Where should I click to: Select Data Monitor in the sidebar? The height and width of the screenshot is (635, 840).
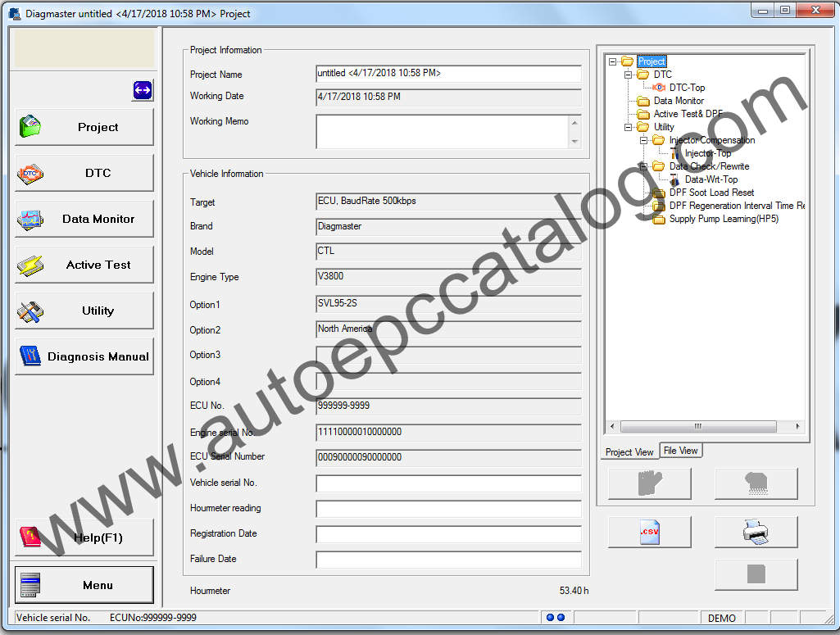tap(84, 218)
